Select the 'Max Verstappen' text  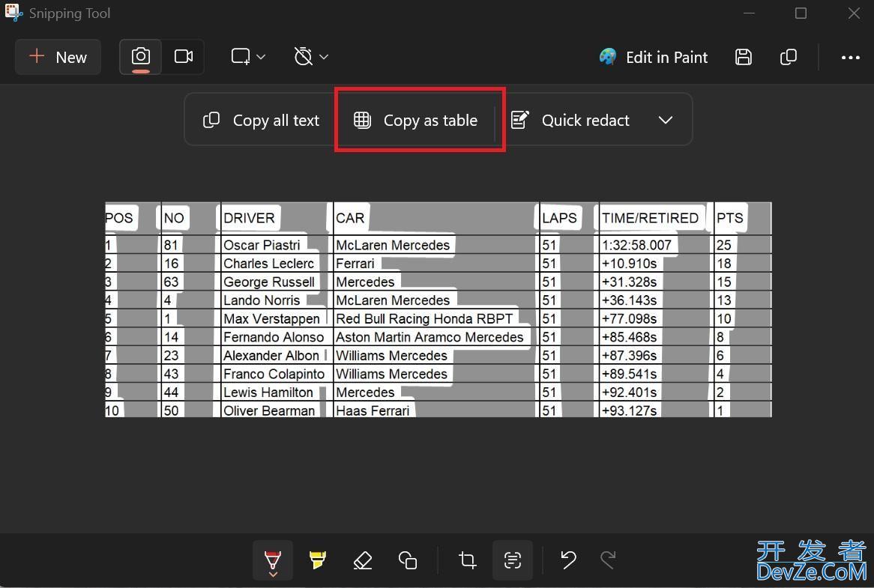pos(271,318)
